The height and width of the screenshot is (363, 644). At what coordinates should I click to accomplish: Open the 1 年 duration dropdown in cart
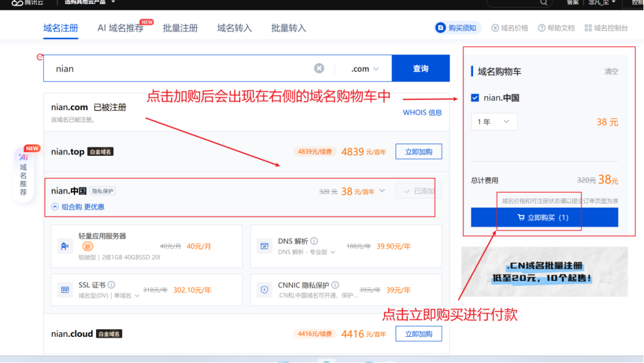494,122
